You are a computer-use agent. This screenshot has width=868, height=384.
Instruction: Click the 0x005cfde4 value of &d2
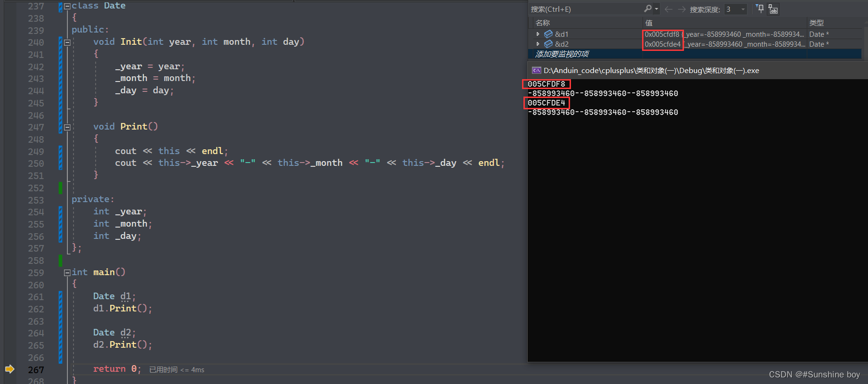coord(663,44)
